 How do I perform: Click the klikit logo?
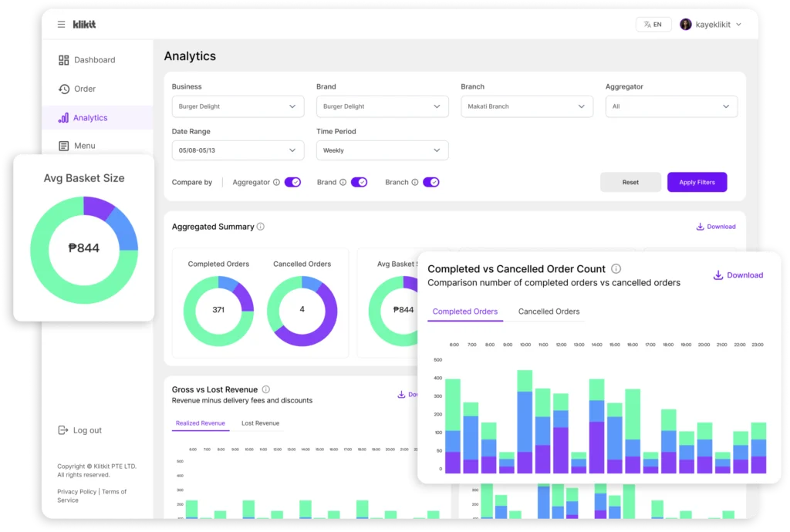coord(84,24)
